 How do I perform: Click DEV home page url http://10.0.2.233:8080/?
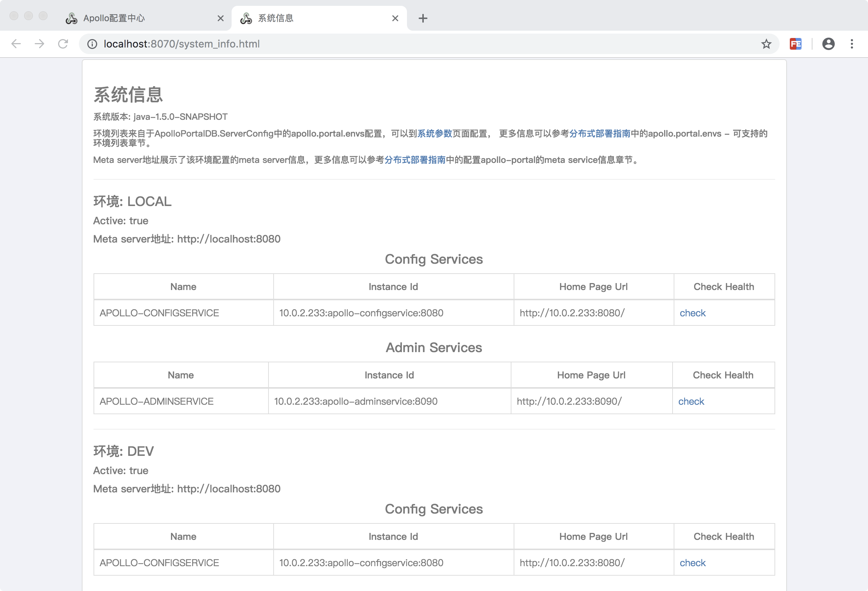(572, 563)
